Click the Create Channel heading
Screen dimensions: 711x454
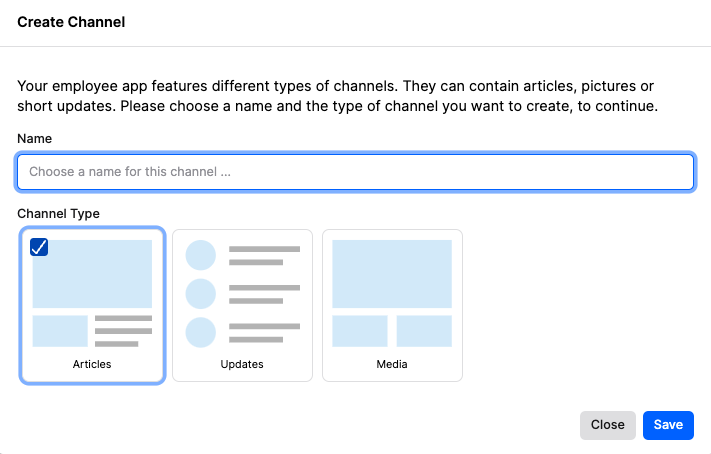pyautogui.click(x=71, y=22)
